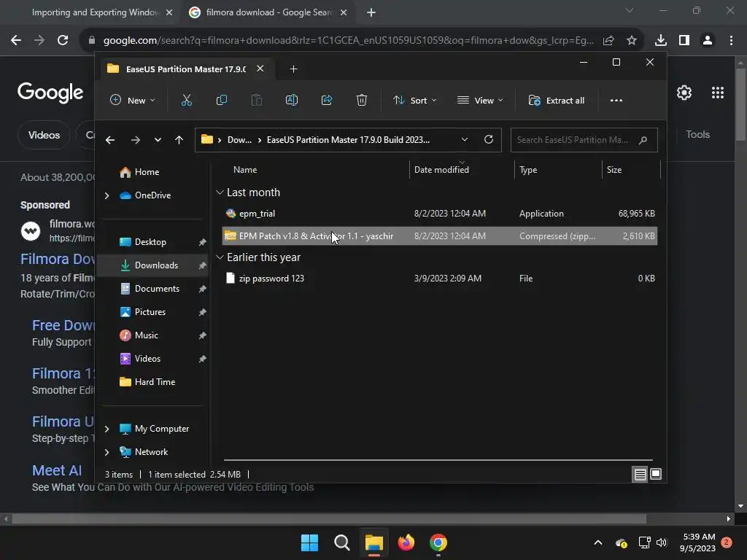
Task: Click the Dow... breadcrumb segment
Action: [239, 140]
